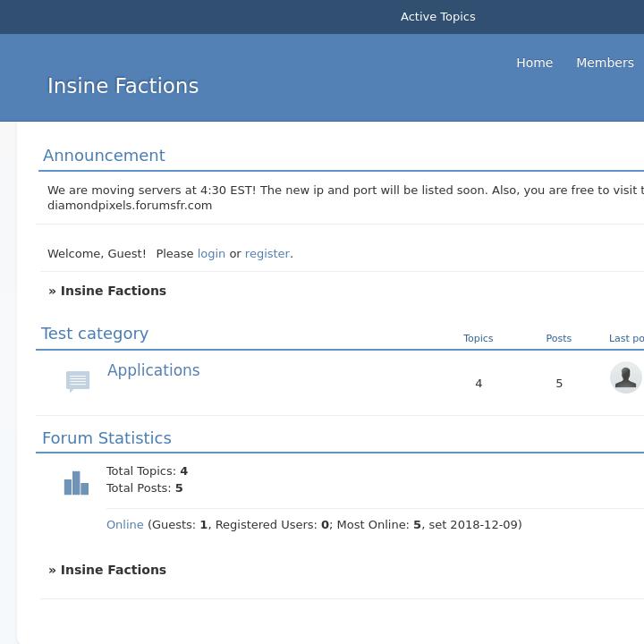
Task: Click the Forum Statistics bar chart icon
Action: click(76, 483)
